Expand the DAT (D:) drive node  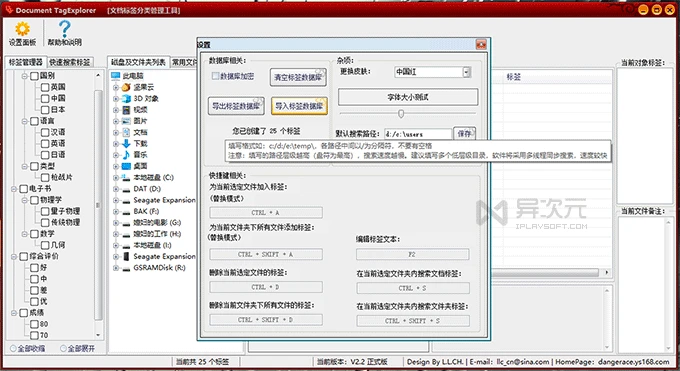point(116,189)
